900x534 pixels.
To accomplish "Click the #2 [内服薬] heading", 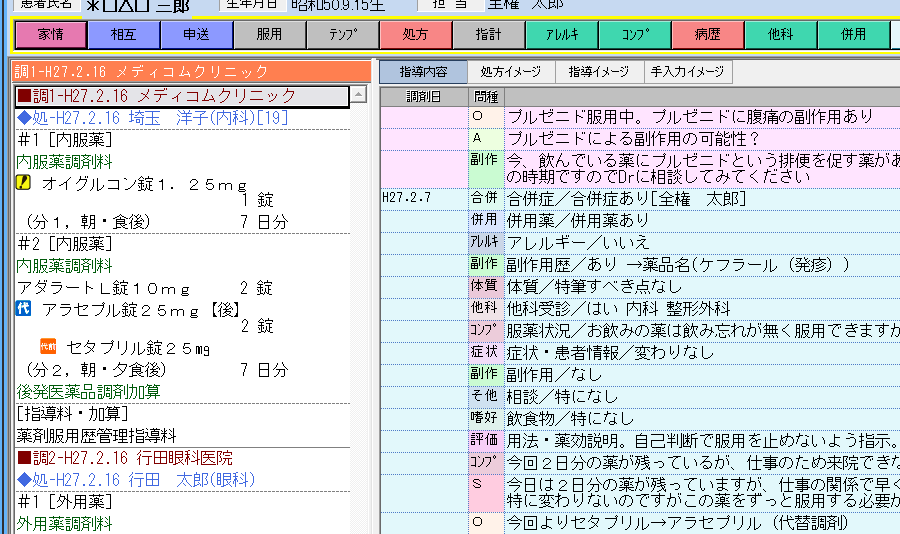I will pos(65,244).
